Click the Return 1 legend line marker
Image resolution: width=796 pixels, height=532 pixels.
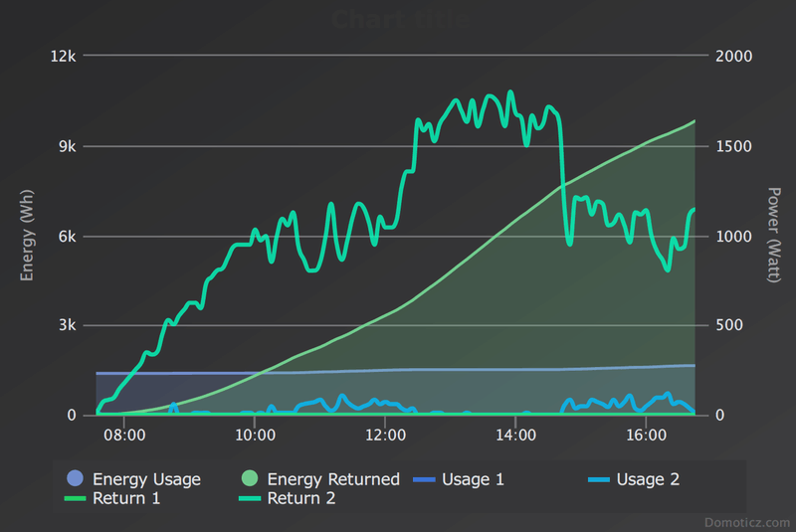click(76, 498)
